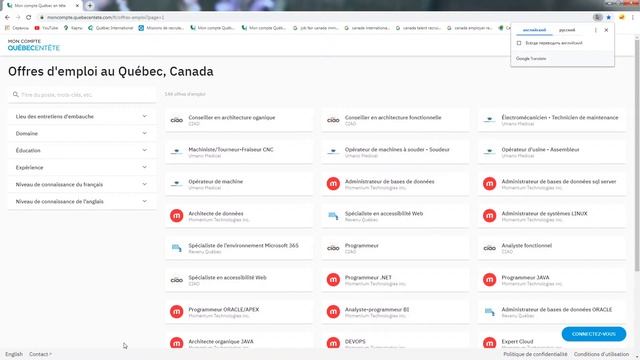Click the browser forward arrow
The image size is (640, 360).
point(18,17)
